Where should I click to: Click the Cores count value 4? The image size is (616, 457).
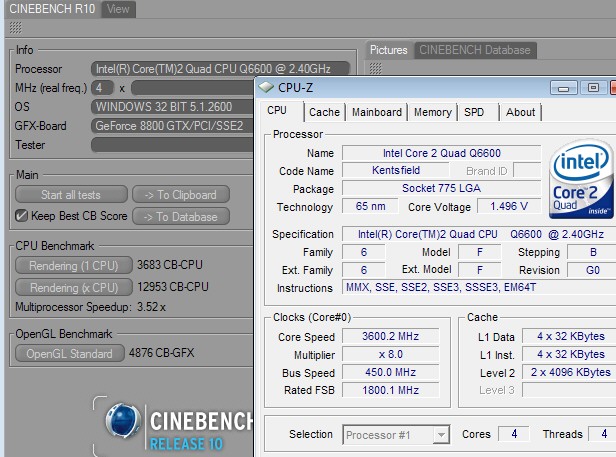pos(514,434)
